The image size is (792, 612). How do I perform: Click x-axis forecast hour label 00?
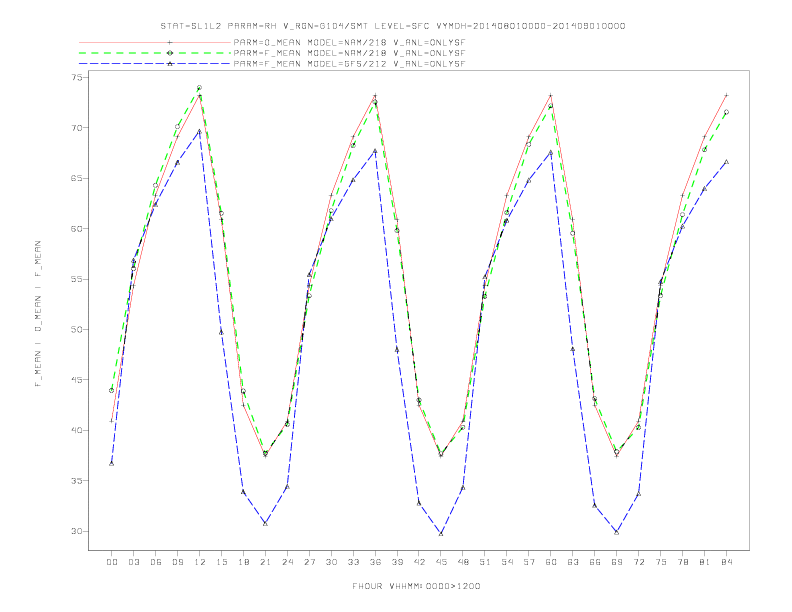pos(112,562)
